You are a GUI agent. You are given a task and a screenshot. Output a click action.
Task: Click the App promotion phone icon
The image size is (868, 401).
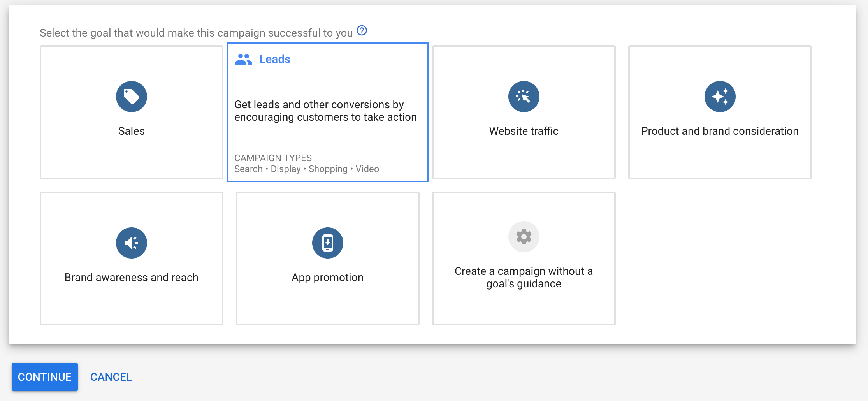[x=327, y=242]
